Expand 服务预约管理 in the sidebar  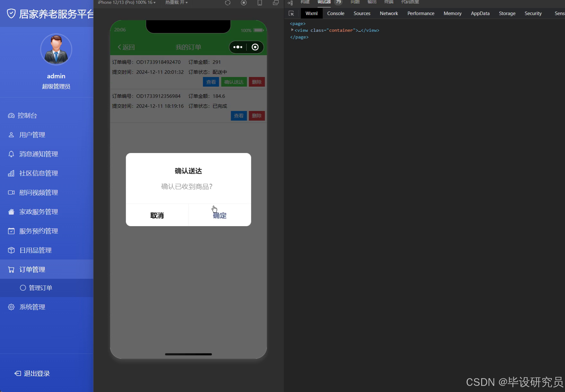47,231
